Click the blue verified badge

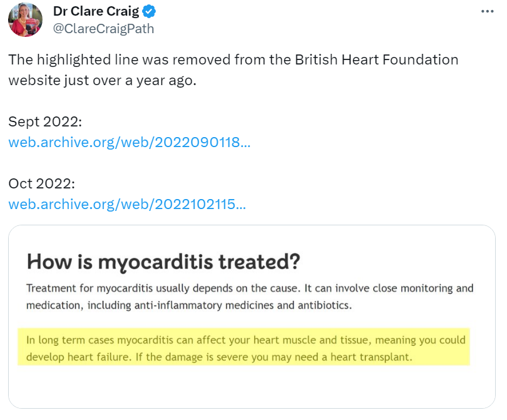click(x=149, y=11)
